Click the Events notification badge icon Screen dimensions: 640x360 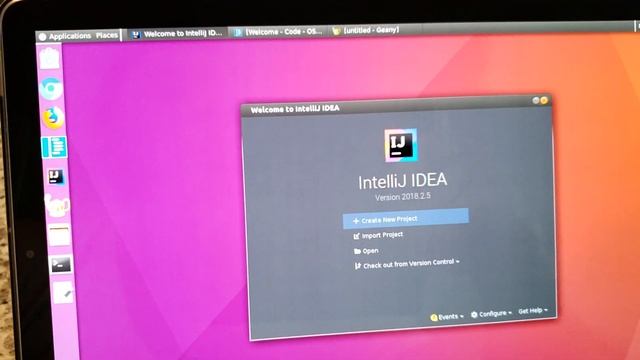(x=434, y=318)
